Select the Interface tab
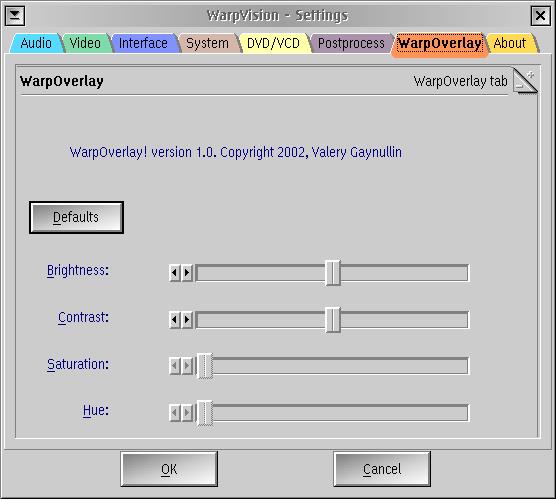556x499 pixels. pos(143,43)
